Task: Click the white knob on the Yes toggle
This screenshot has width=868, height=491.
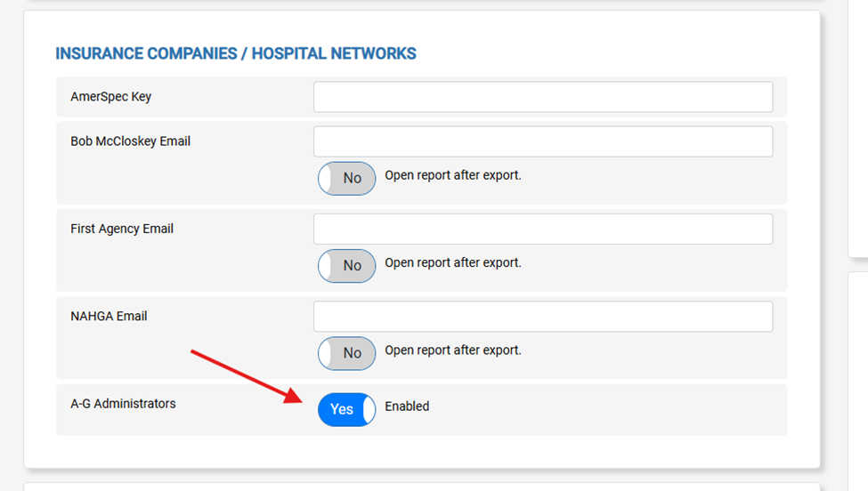Action: 369,409
